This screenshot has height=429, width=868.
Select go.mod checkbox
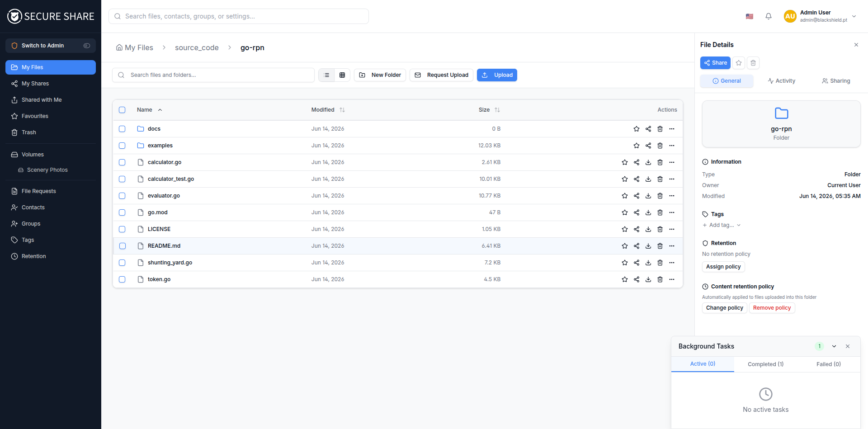point(122,212)
